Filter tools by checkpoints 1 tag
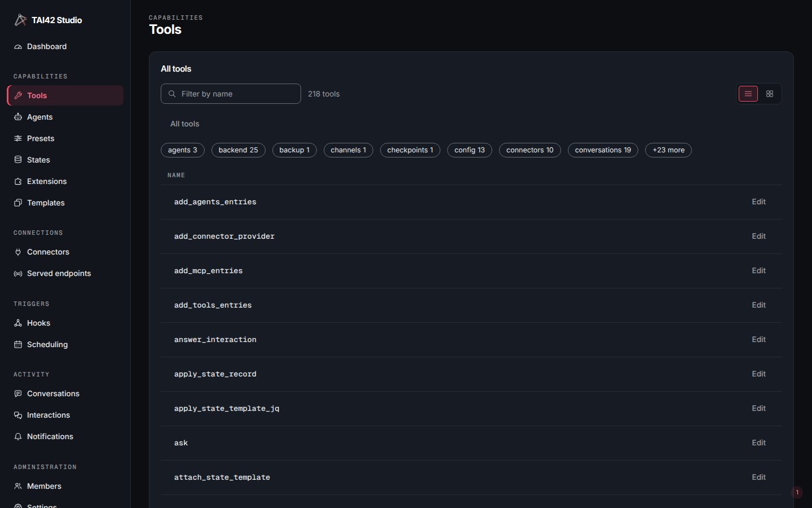 point(411,150)
